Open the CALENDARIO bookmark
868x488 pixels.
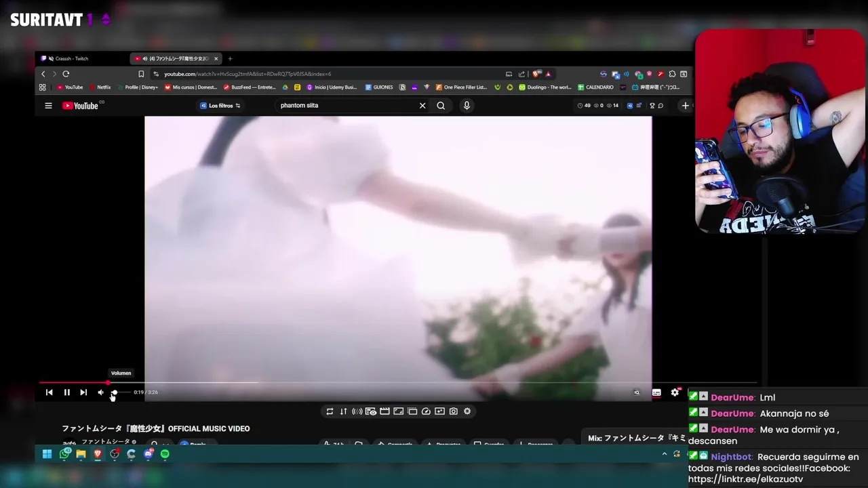(x=596, y=87)
